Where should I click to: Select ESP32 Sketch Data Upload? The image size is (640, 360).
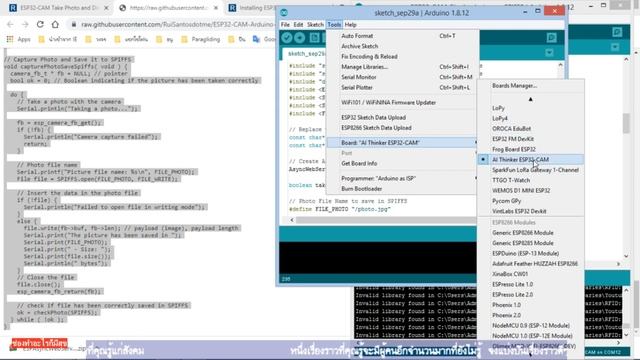point(402,117)
